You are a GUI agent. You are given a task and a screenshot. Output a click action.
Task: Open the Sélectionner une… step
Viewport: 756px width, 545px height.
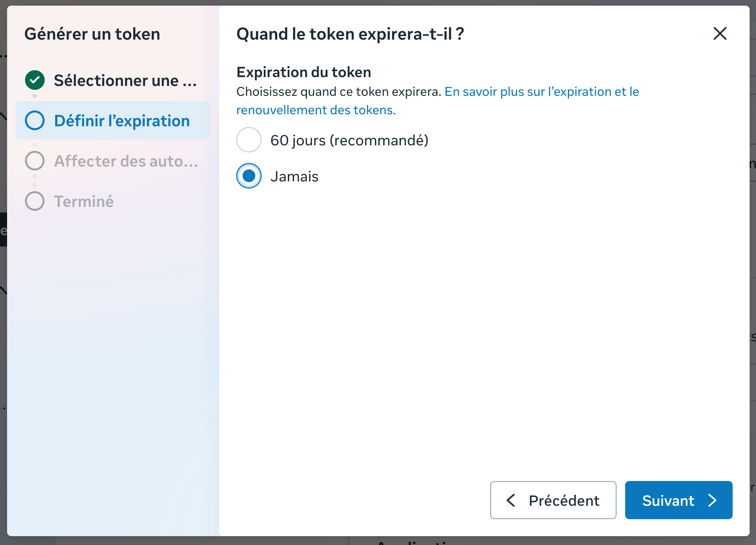point(113,81)
